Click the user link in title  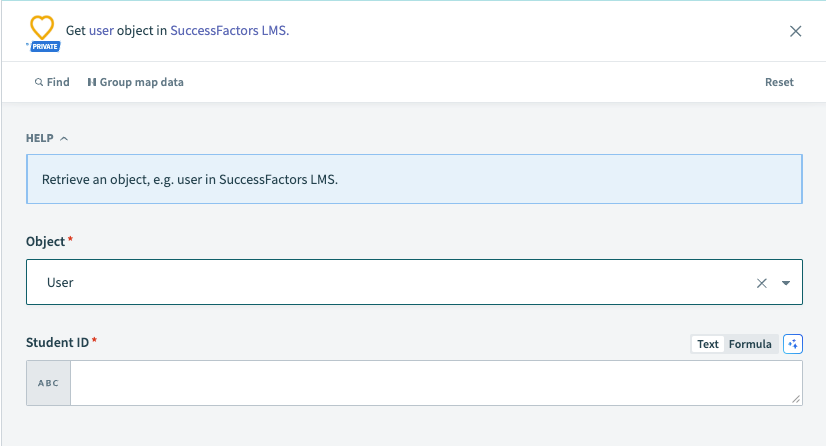pos(101,31)
